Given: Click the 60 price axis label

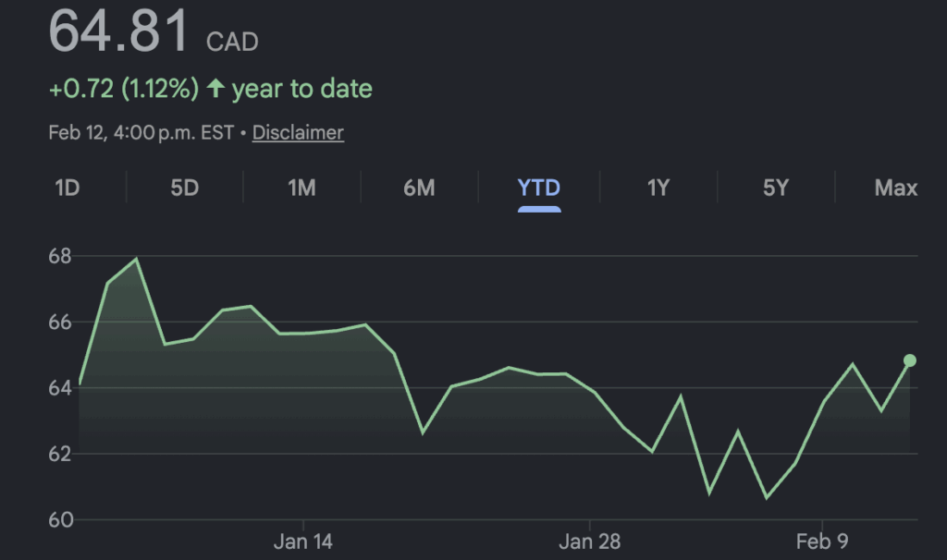Looking at the screenshot, I should 60,519.
